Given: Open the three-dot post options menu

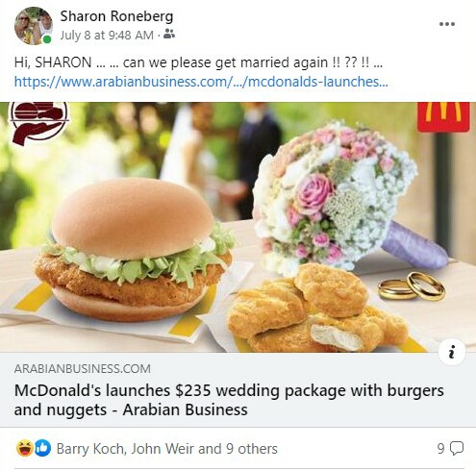Looking at the screenshot, I should point(447,24).
